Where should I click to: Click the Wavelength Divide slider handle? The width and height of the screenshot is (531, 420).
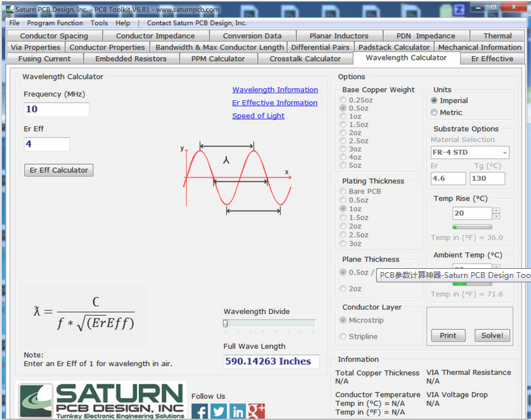coord(226,324)
